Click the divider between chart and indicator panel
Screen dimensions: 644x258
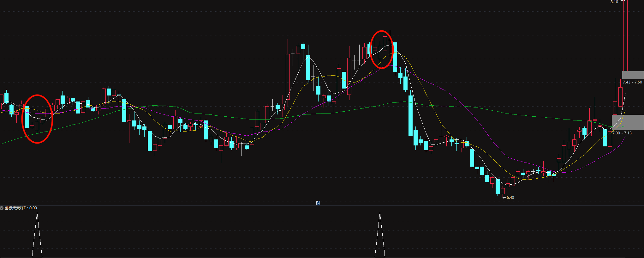click(322, 205)
